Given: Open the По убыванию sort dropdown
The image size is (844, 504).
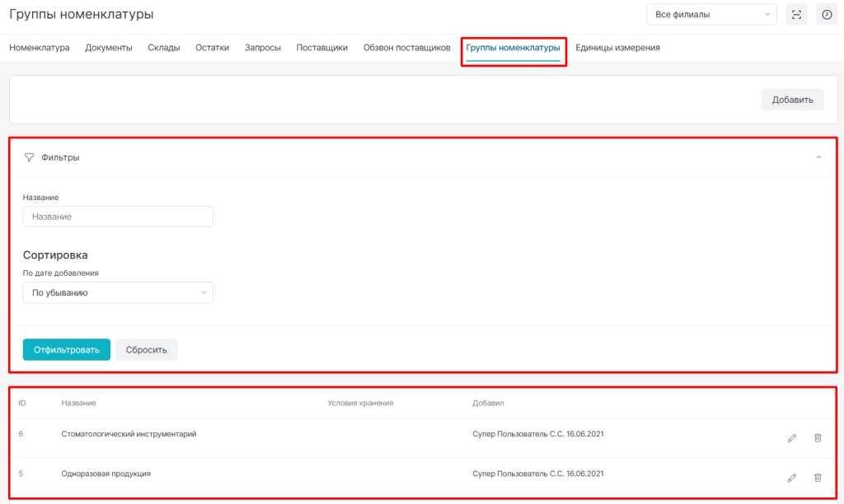Looking at the screenshot, I should coord(118,292).
